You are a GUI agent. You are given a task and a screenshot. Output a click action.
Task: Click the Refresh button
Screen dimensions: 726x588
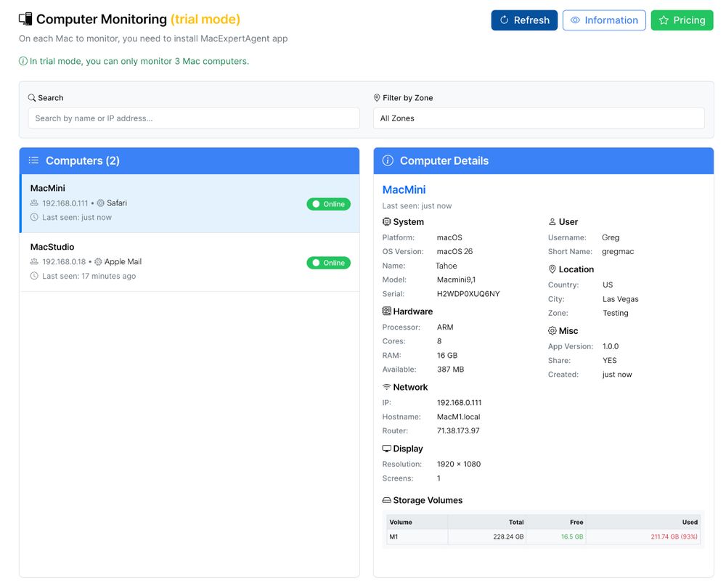point(524,20)
